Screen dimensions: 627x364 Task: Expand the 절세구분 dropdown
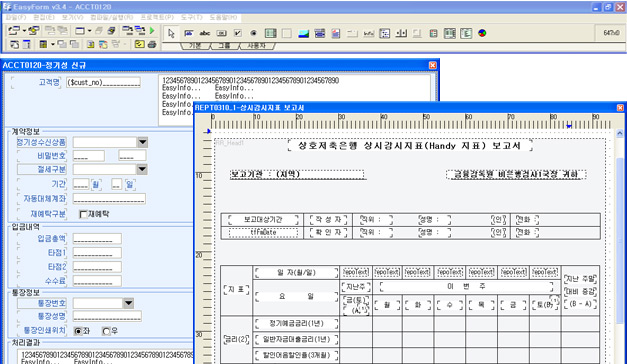pyautogui.click(x=142, y=169)
